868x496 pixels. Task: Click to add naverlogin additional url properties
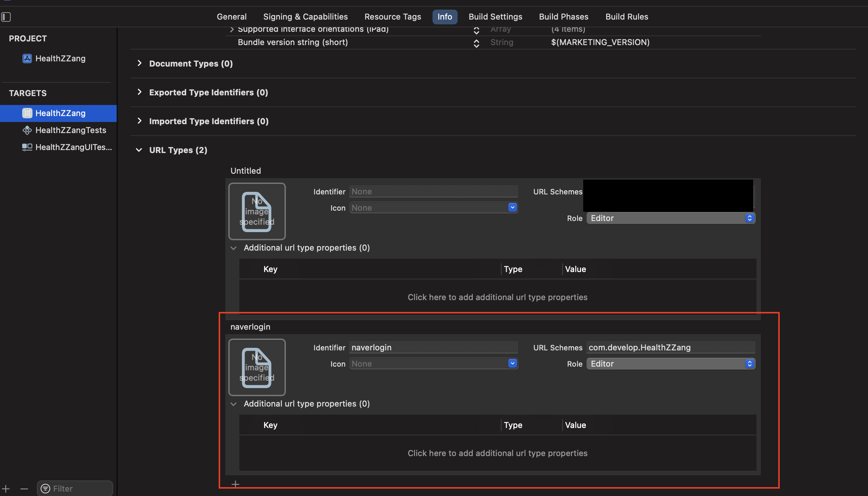click(497, 453)
